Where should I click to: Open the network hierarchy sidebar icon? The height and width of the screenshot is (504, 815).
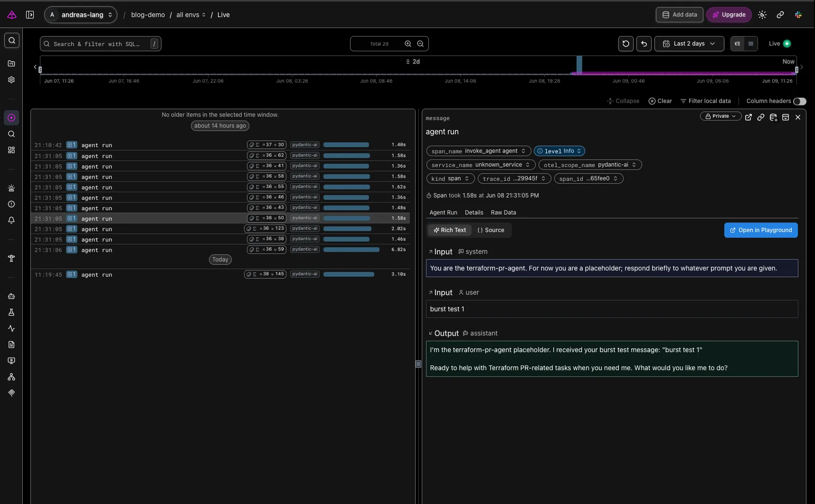tap(11, 377)
